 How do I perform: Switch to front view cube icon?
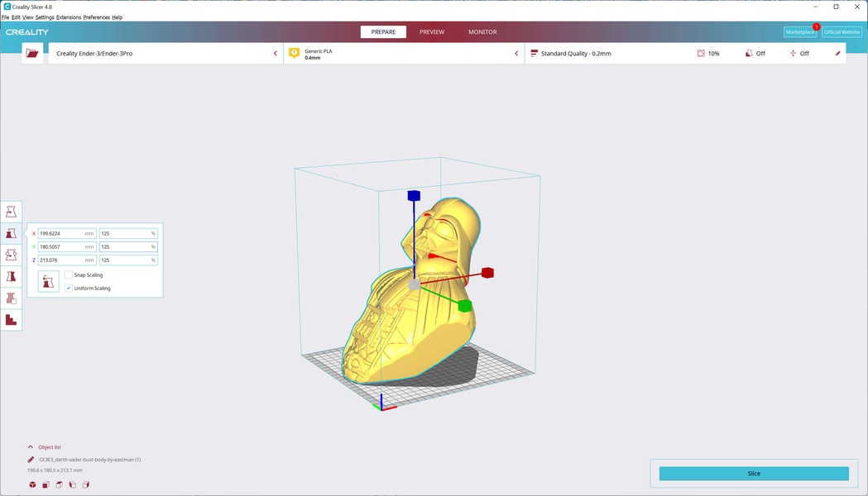click(x=46, y=484)
